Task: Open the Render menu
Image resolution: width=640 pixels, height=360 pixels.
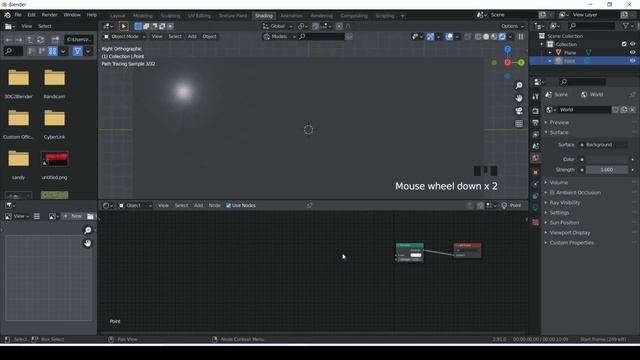Action: (49, 15)
